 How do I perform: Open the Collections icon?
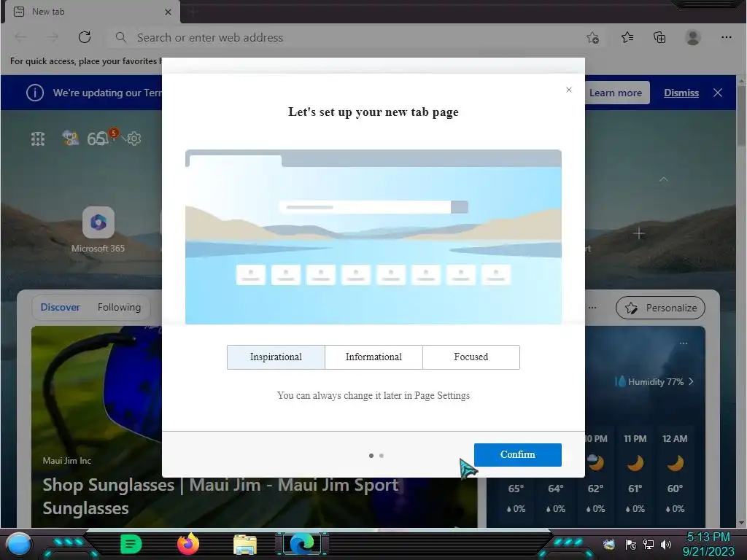click(x=659, y=37)
